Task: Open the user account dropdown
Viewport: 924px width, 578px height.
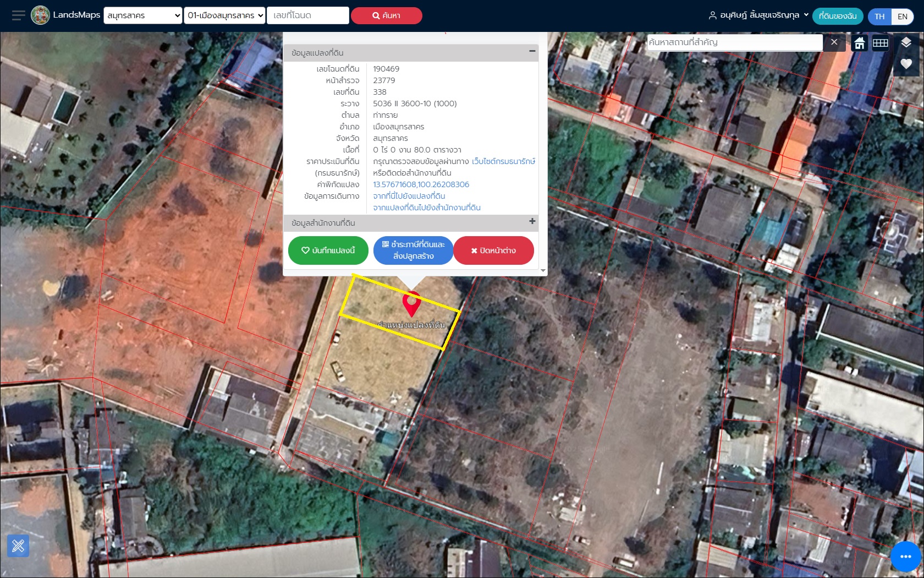Action: pos(758,15)
